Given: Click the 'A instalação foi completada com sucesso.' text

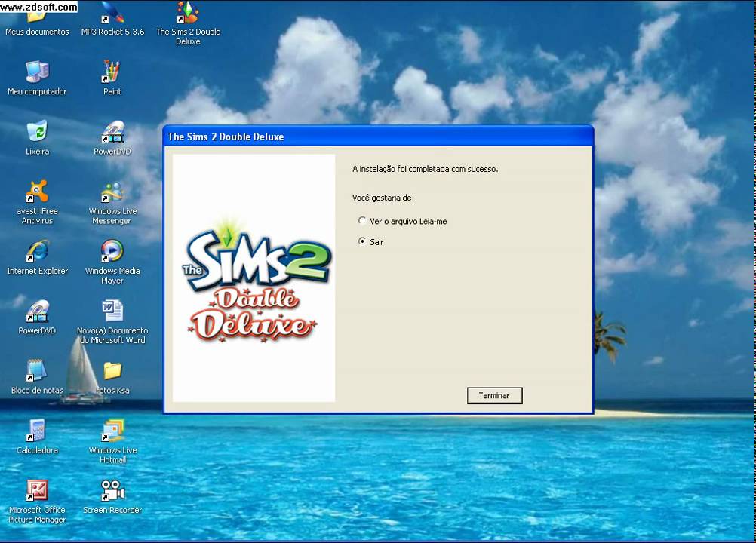Looking at the screenshot, I should pyautogui.click(x=426, y=169).
